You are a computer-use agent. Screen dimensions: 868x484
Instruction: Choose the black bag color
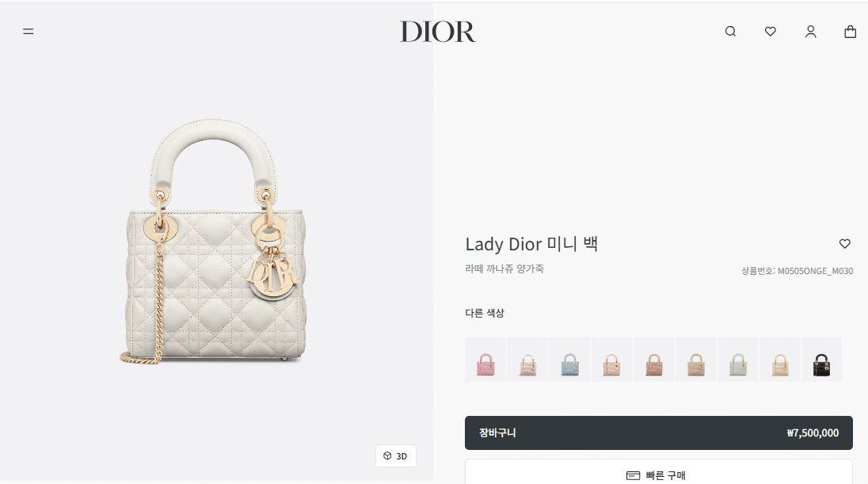[x=822, y=360]
